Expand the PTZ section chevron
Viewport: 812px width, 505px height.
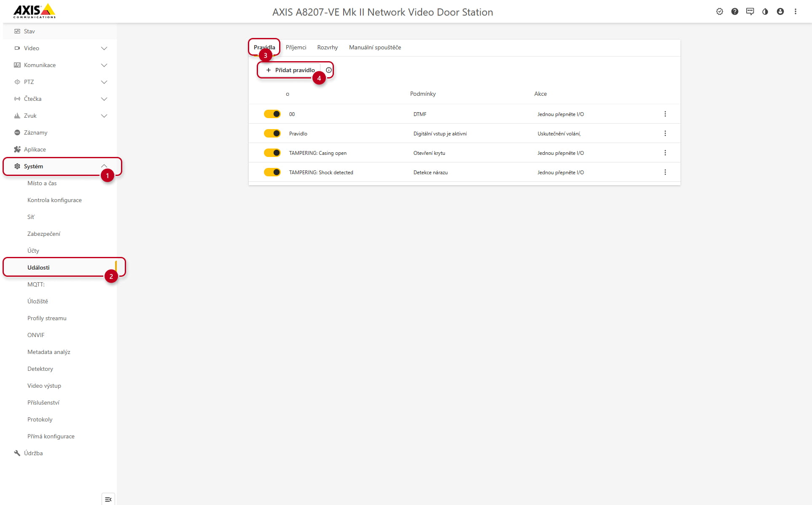coord(104,82)
